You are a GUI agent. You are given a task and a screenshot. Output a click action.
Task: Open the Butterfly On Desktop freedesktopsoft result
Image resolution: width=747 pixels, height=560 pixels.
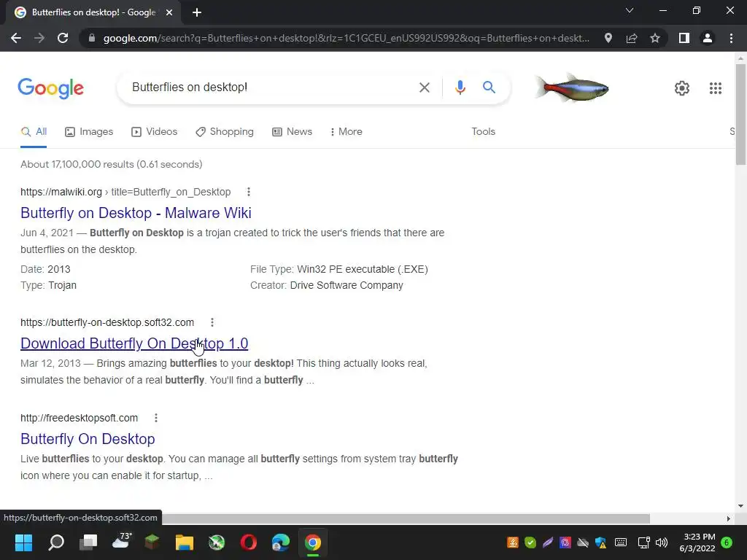tap(88, 439)
